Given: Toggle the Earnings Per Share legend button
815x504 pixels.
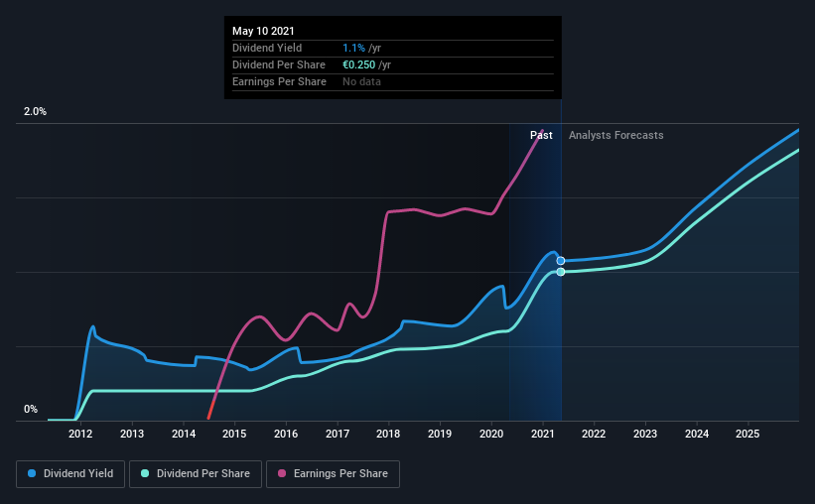Looking at the screenshot, I should pyautogui.click(x=333, y=474).
